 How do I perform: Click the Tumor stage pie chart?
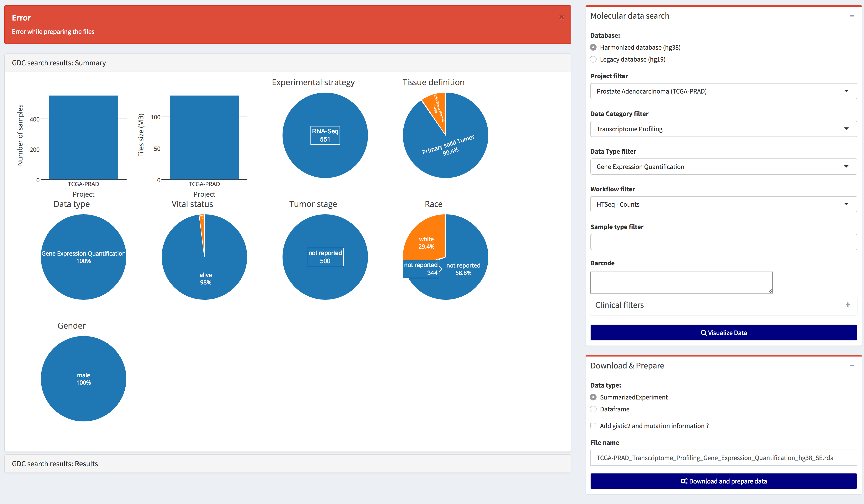[x=325, y=257]
